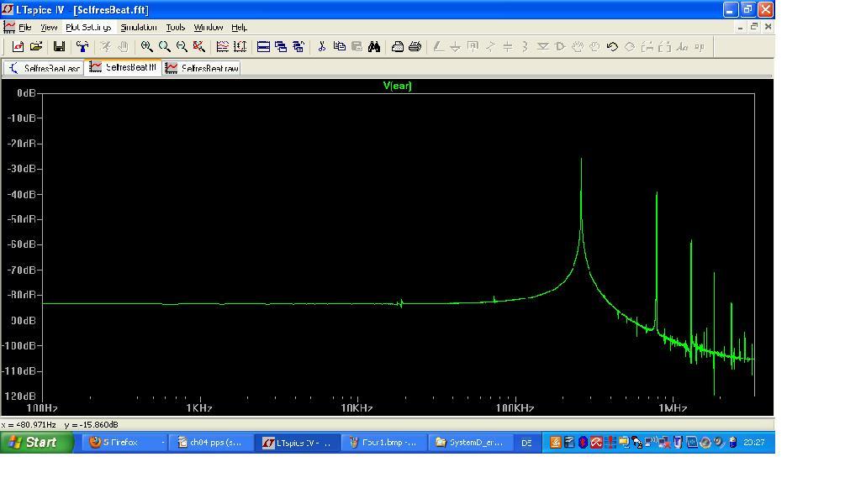This screenshot has height=504, width=861.
Task: Click the Undo arrow icon
Action: point(612,47)
